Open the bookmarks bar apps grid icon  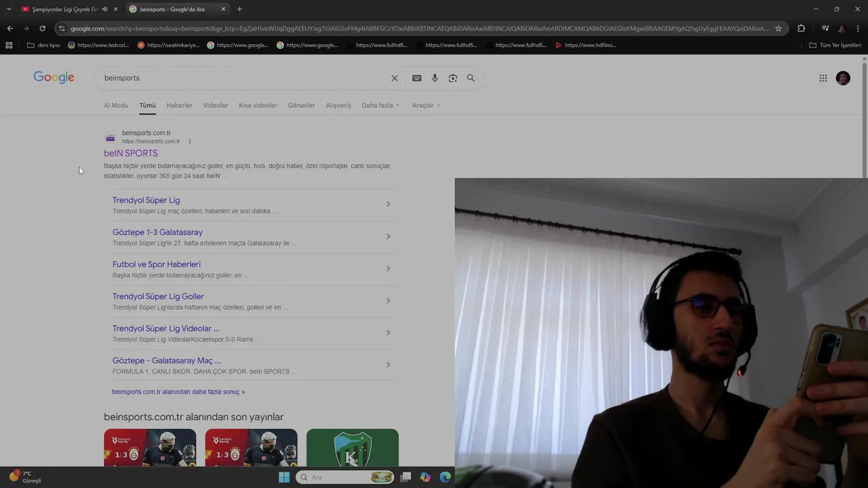tap(9, 45)
